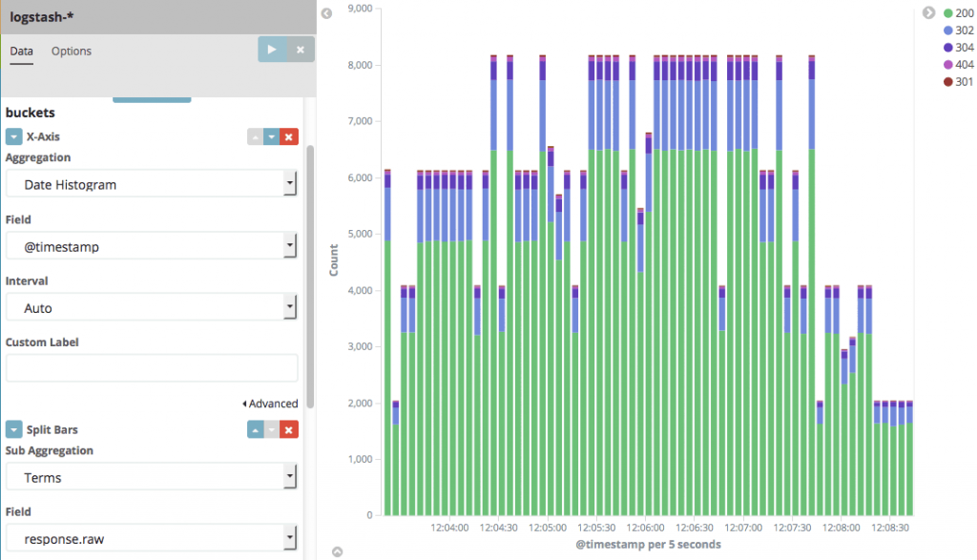Open the Sub Aggregation dropdown showing Terms
The height and width of the screenshot is (560, 977).
click(x=153, y=477)
